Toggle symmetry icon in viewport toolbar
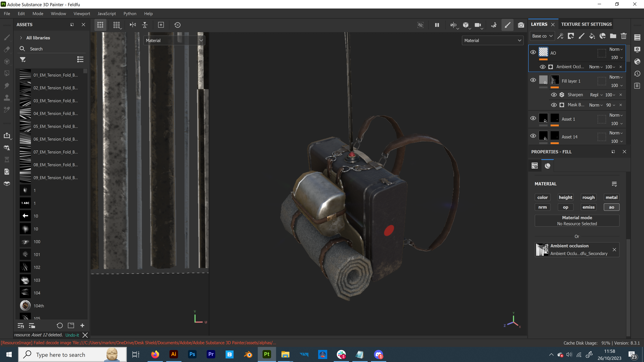 [453, 25]
